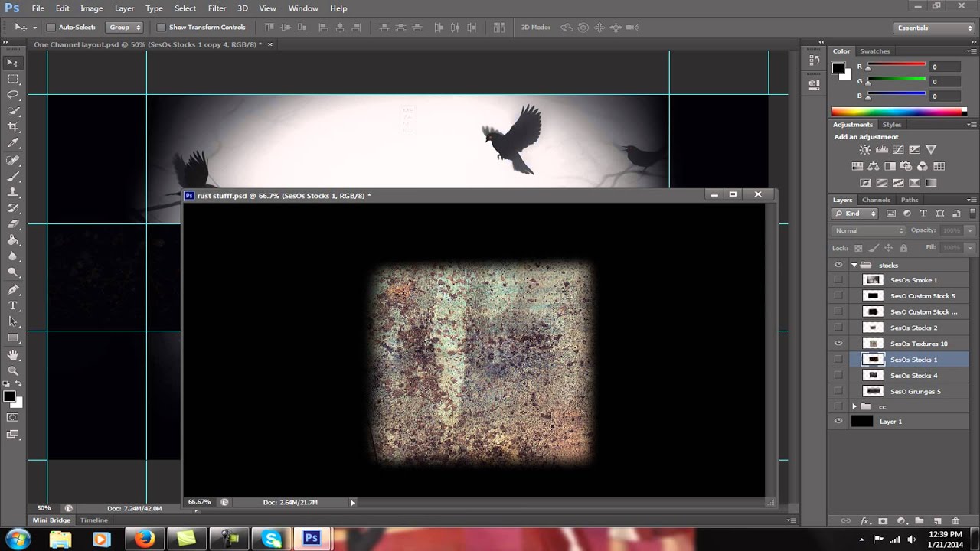Add a Brightness/Contrast adjustment
Screen dimensions: 980x551
[865, 150]
